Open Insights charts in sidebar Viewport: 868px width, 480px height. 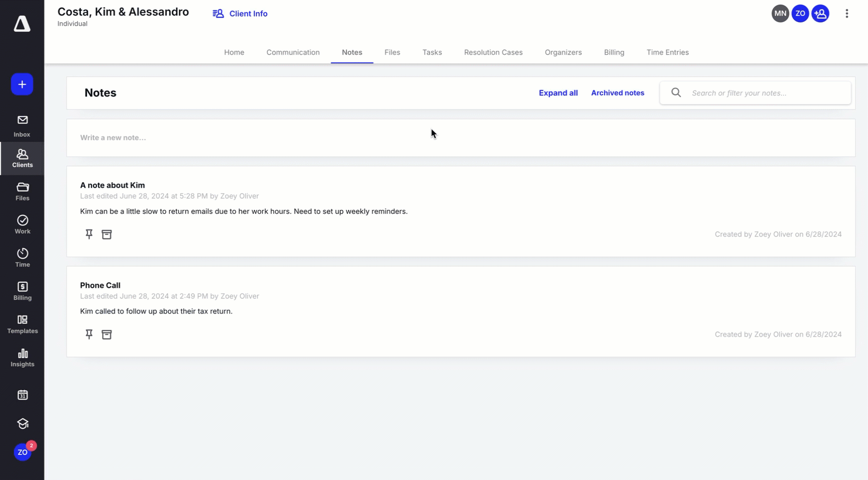[x=22, y=357]
